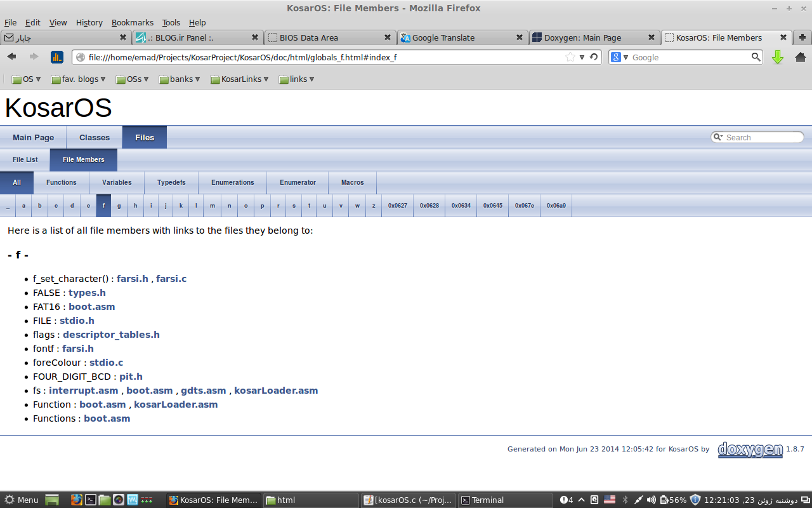
Task: Open the History menu
Action: pyautogui.click(x=89, y=22)
